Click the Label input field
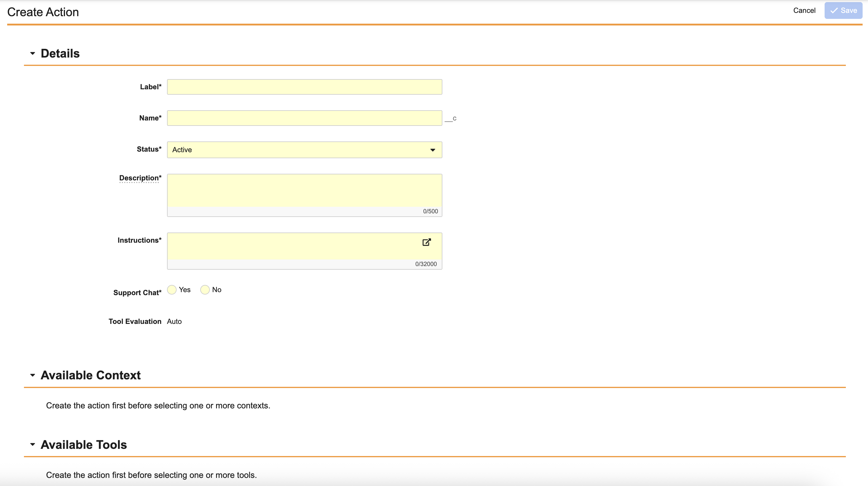The image size is (868, 486). point(304,87)
